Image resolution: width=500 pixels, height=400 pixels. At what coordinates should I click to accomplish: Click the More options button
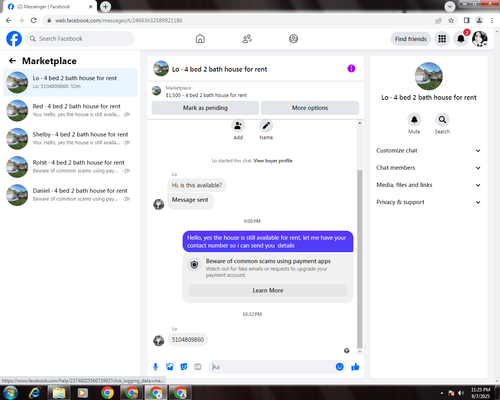(x=310, y=108)
